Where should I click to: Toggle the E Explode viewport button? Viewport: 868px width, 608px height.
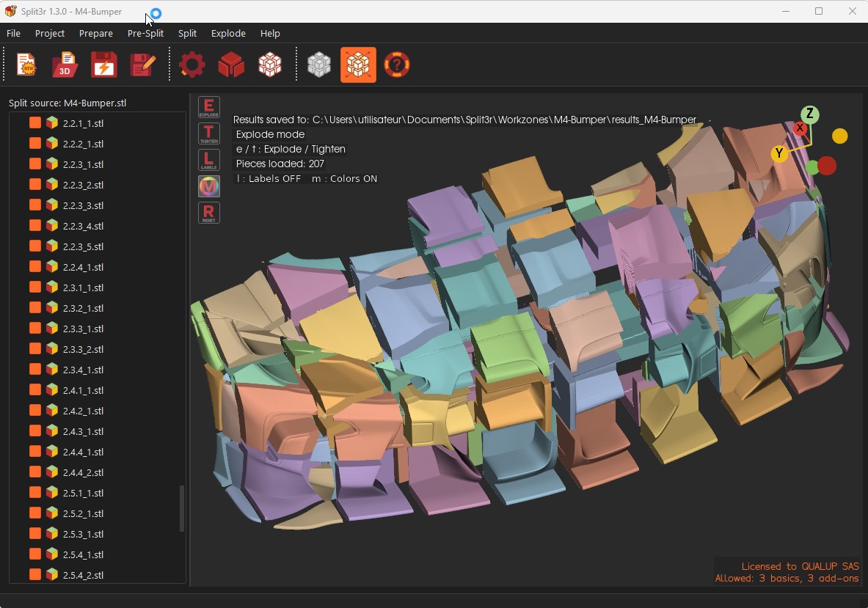[x=208, y=107]
